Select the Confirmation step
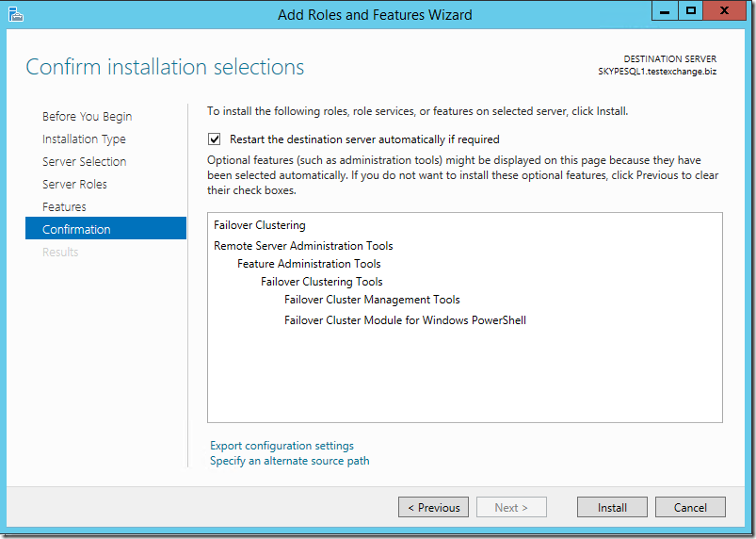 pyautogui.click(x=105, y=228)
